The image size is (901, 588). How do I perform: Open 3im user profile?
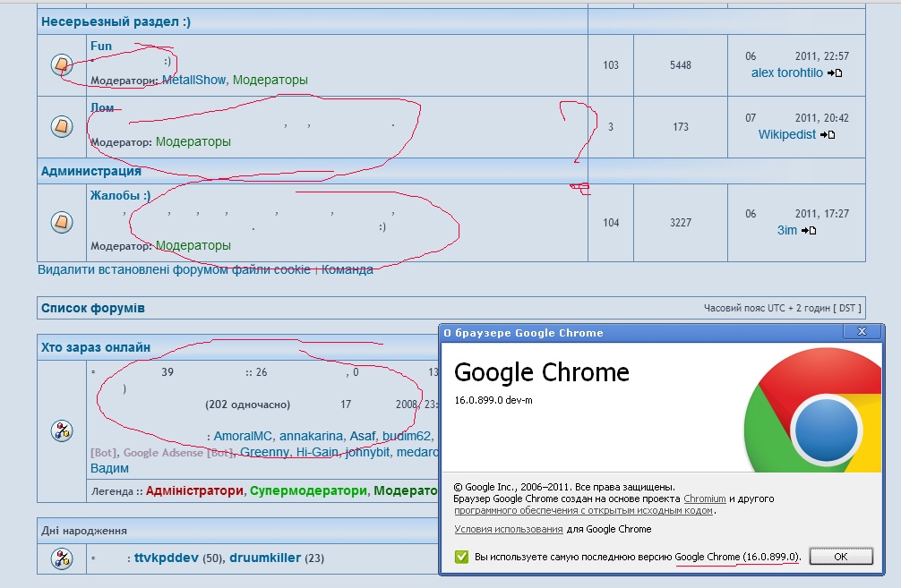click(x=787, y=230)
